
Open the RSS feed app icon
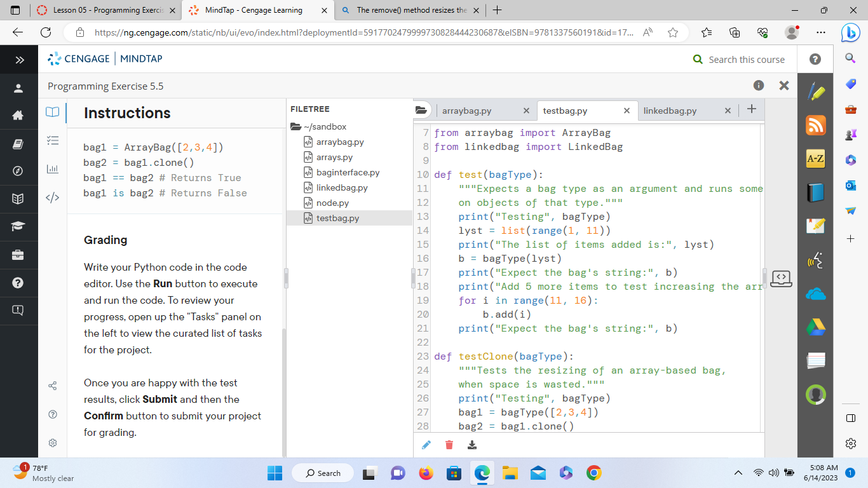pyautogui.click(x=815, y=125)
